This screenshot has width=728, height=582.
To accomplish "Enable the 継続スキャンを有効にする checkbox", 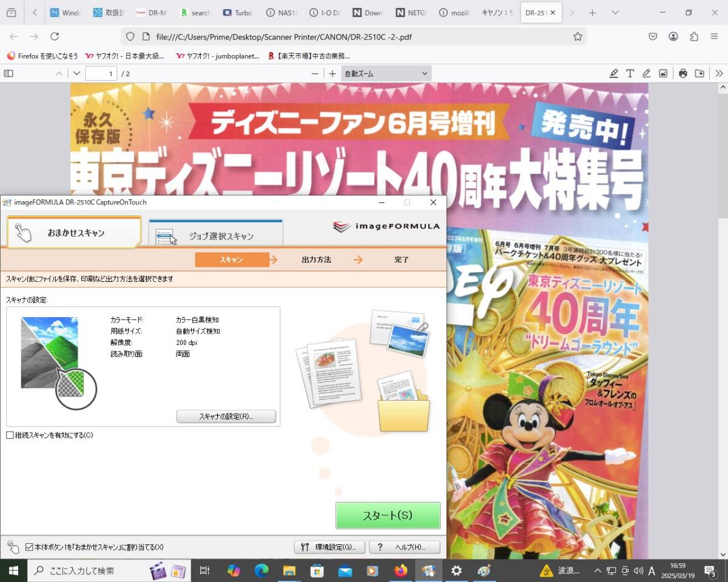I will coord(10,435).
